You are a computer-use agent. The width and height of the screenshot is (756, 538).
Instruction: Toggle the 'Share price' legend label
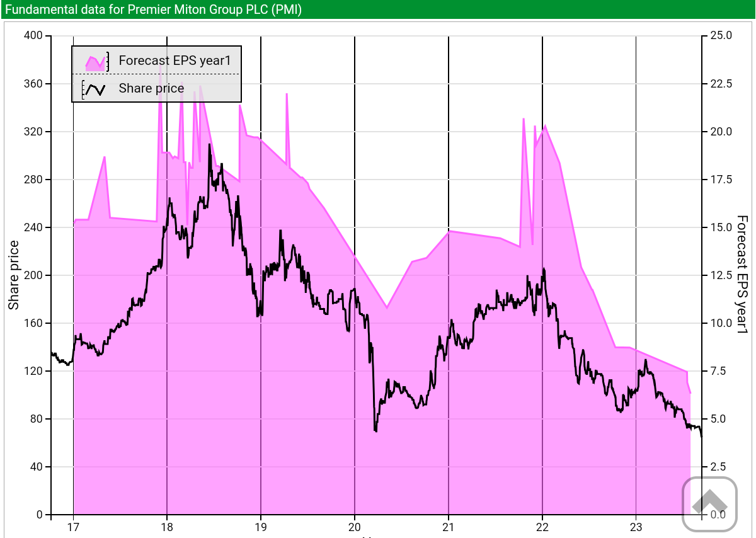pos(151,88)
